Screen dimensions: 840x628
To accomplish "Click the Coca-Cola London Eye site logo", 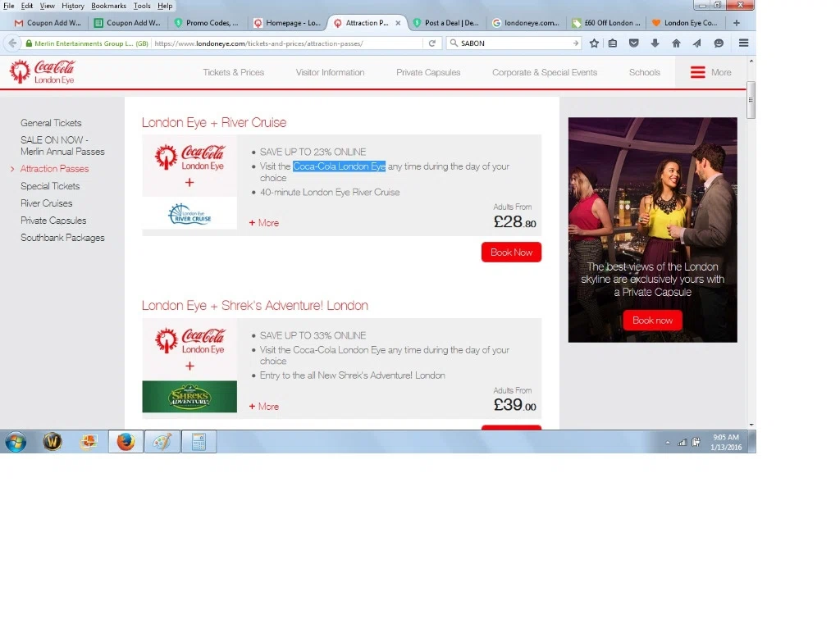I will pos(43,72).
